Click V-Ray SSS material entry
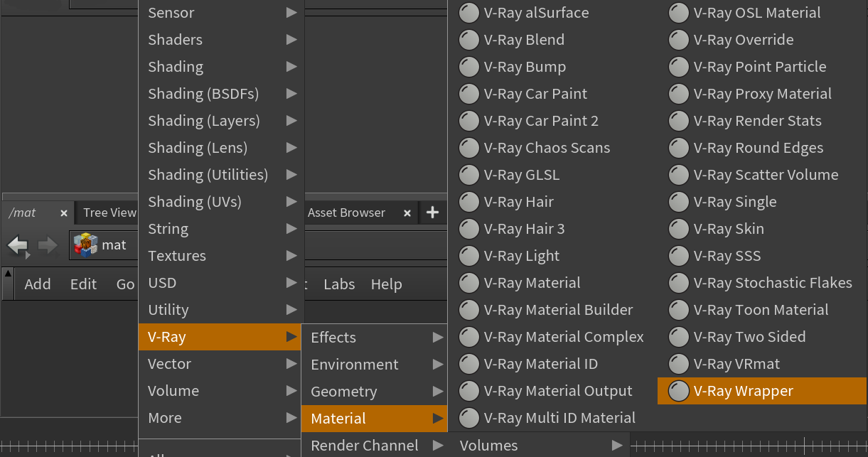 click(762, 256)
